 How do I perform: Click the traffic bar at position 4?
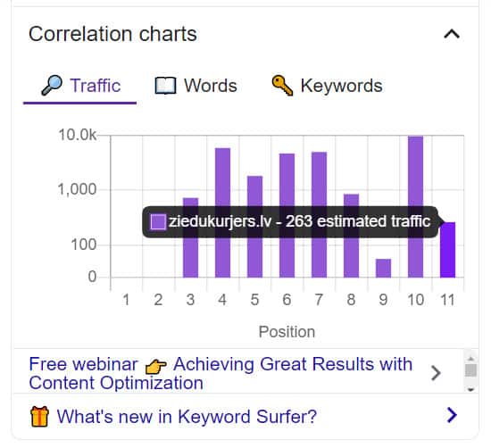coord(222,212)
